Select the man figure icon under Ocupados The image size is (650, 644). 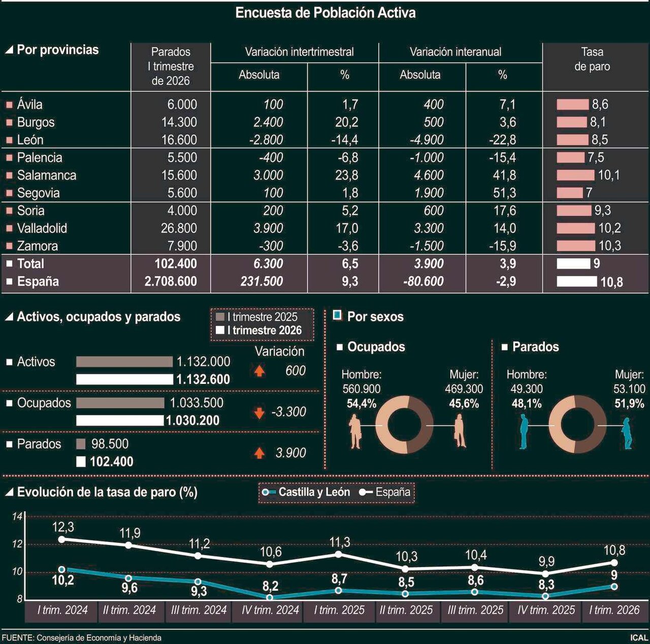point(355,431)
